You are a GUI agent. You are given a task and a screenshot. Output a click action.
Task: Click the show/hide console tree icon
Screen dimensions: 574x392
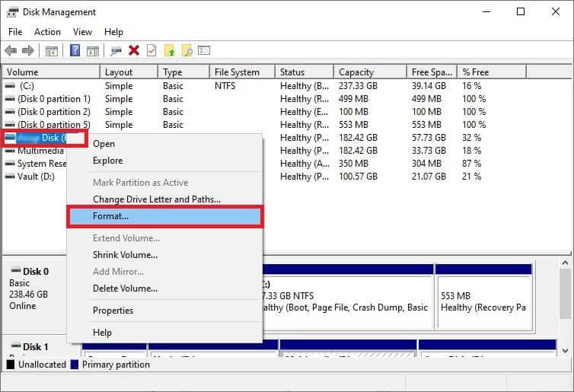coord(52,50)
